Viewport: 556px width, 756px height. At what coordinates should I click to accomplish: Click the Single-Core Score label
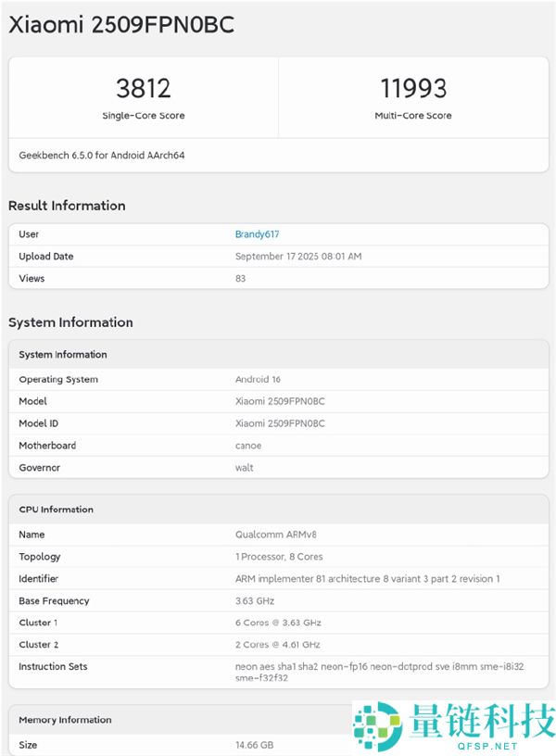click(x=143, y=116)
